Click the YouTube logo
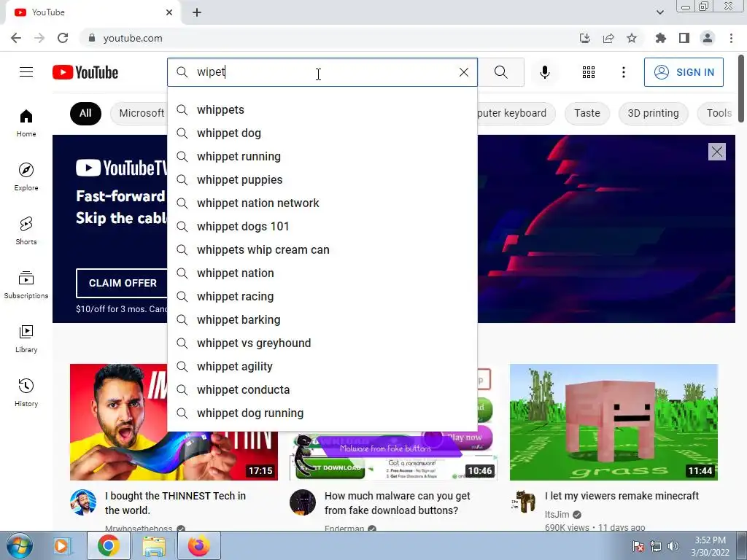 [85, 72]
